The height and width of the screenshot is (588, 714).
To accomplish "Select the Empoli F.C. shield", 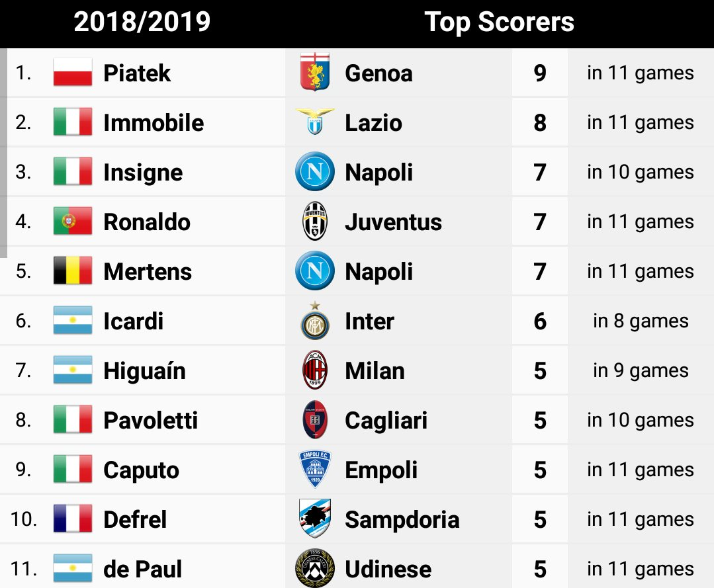I will [315, 469].
